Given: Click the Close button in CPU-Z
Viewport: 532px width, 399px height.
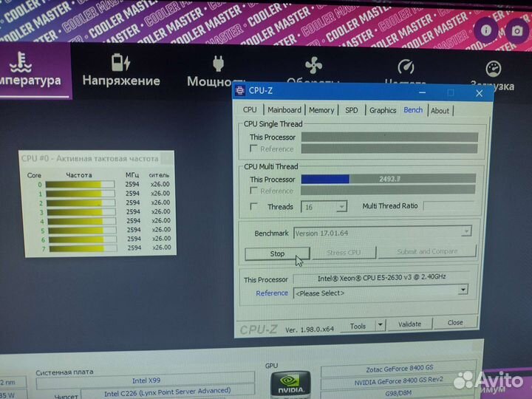Looking at the screenshot, I should [x=455, y=322].
